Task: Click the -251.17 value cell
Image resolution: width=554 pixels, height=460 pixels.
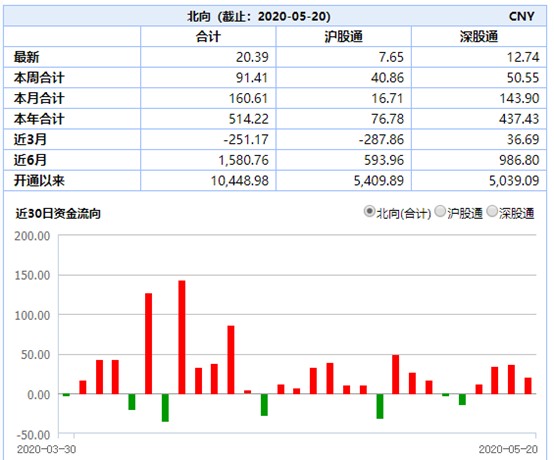Action: pos(246,140)
